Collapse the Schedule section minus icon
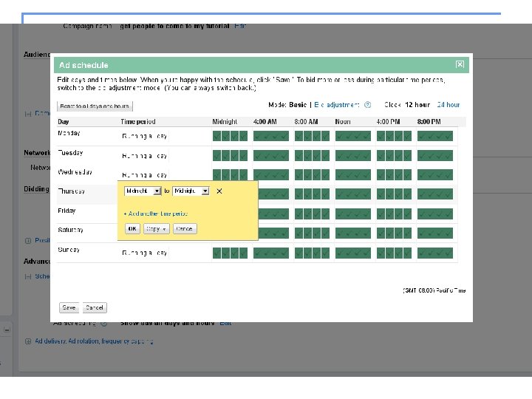Viewport: 532px width, 399px height. 28,276
